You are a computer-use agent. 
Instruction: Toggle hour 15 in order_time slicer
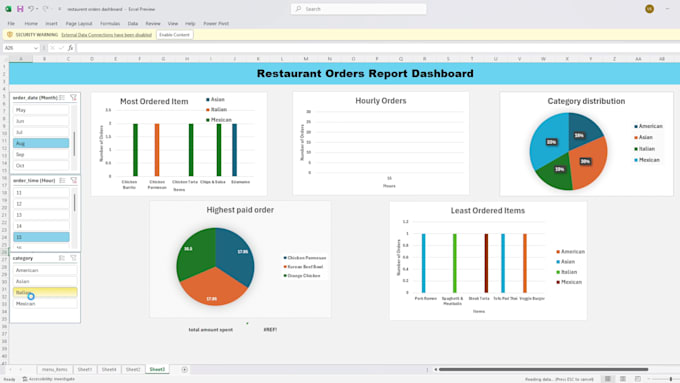[41, 237]
